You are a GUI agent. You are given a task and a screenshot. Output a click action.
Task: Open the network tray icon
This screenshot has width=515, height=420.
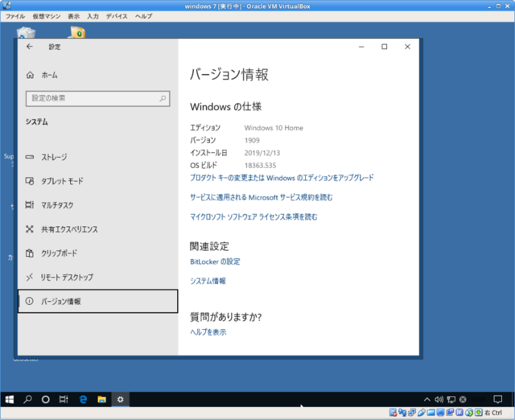pos(451,399)
